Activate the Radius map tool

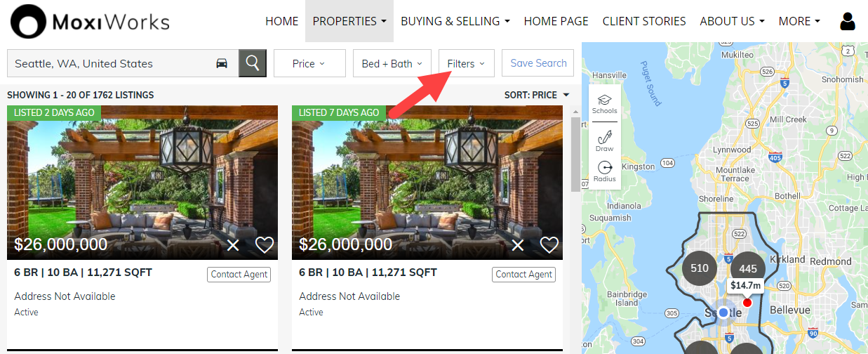pos(604,171)
